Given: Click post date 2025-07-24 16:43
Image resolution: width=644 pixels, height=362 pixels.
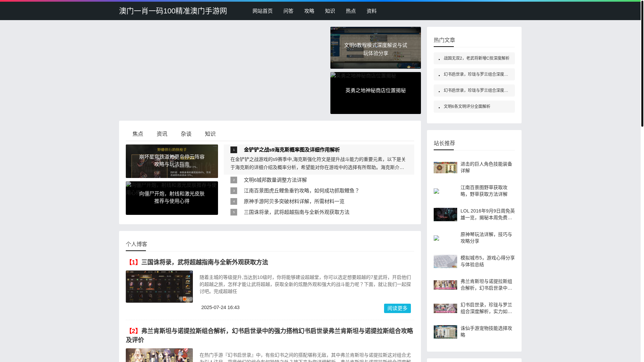Looking at the screenshot, I should tap(220, 307).
